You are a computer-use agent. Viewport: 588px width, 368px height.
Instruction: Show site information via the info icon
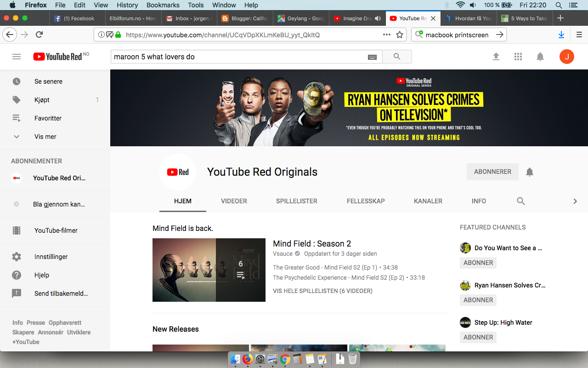[101, 34]
